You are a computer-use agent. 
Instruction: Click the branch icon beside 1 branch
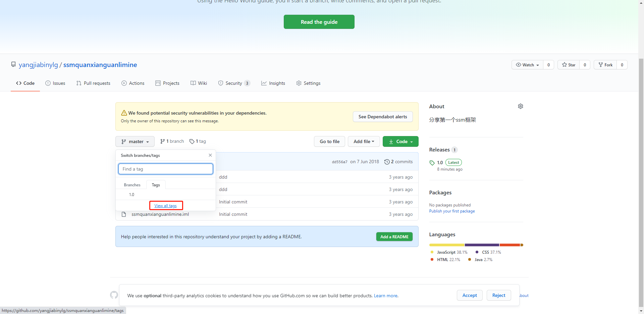pos(162,141)
